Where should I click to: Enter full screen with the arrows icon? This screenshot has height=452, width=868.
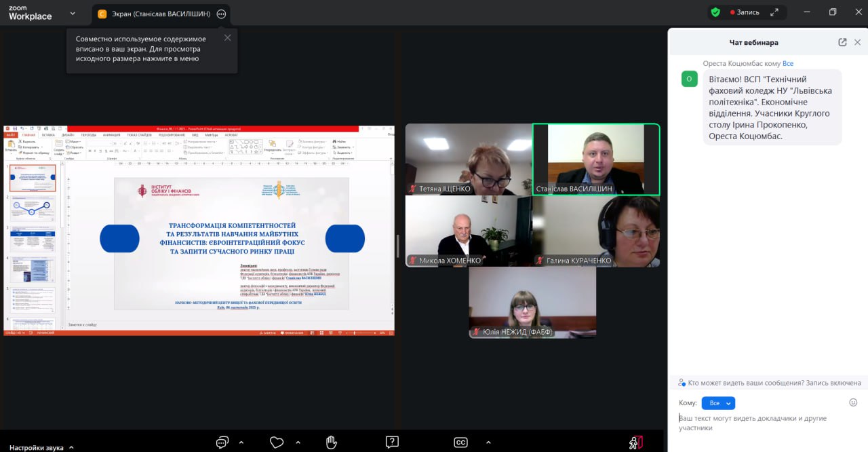tap(774, 12)
